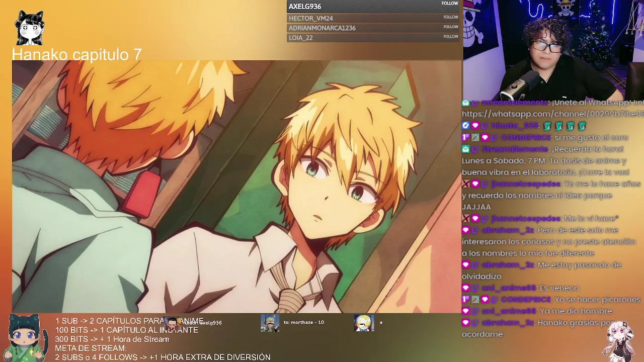
Task: Click the chat message 'Ya me dio hambre'
Action: (576, 311)
